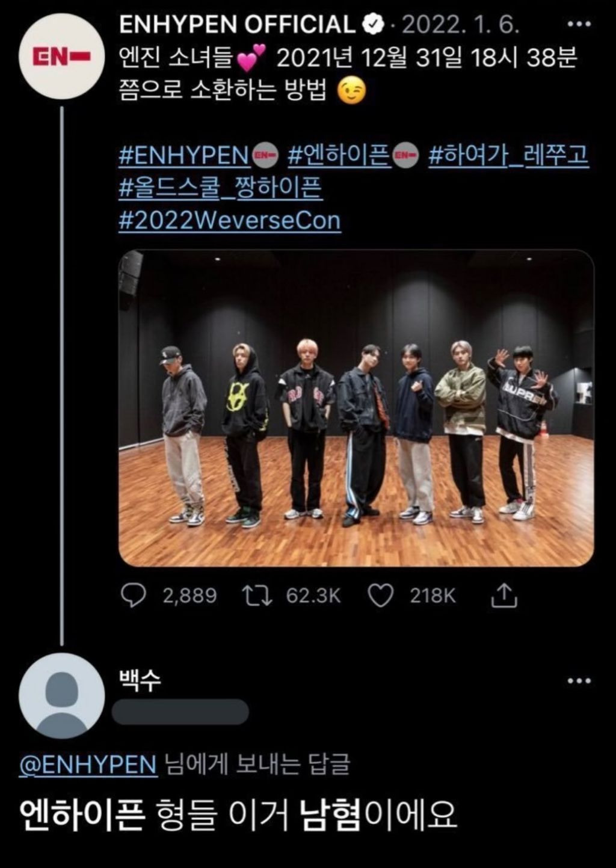The width and height of the screenshot is (616, 868).
Task: Open the #ENHYPEN hashtag
Action: point(184,156)
